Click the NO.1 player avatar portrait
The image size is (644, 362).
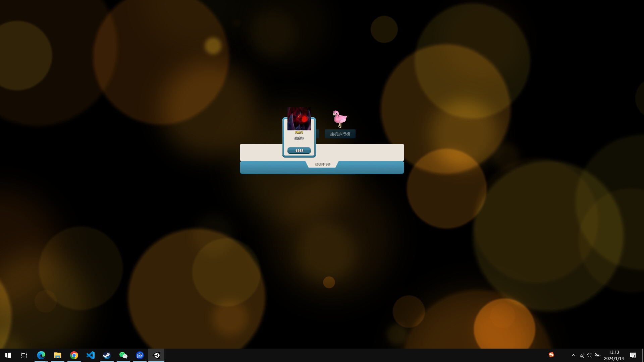tap(299, 119)
